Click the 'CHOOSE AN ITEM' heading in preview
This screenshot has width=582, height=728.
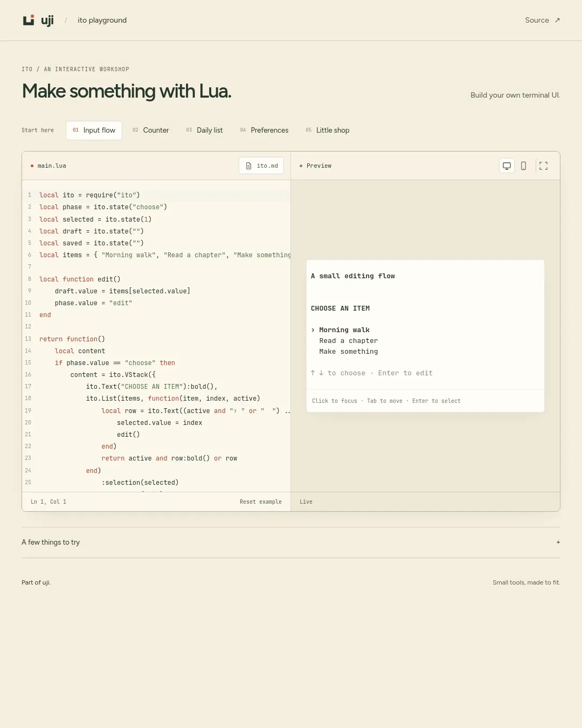341,308
